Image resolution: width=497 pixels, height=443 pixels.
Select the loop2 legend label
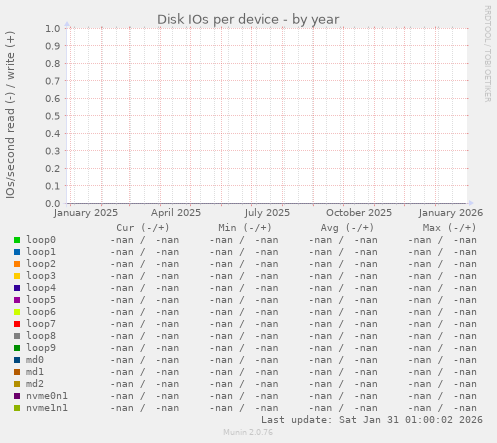point(41,264)
